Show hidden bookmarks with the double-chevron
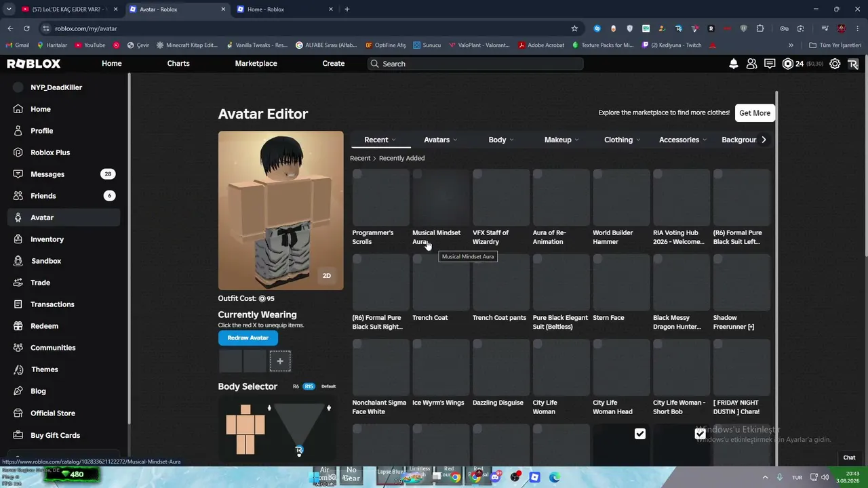This screenshot has width=868, height=488. [x=791, y=45]
